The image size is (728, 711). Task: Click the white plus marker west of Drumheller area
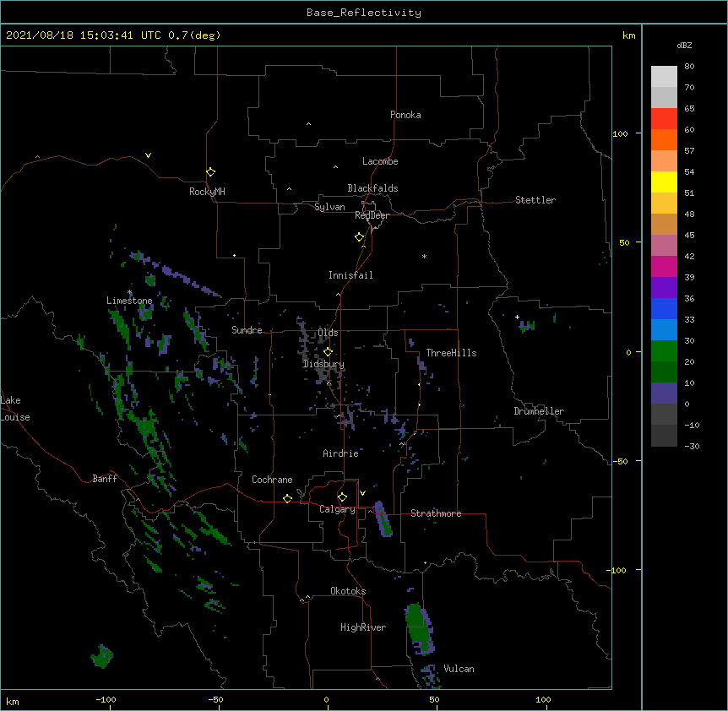(517, 317)
